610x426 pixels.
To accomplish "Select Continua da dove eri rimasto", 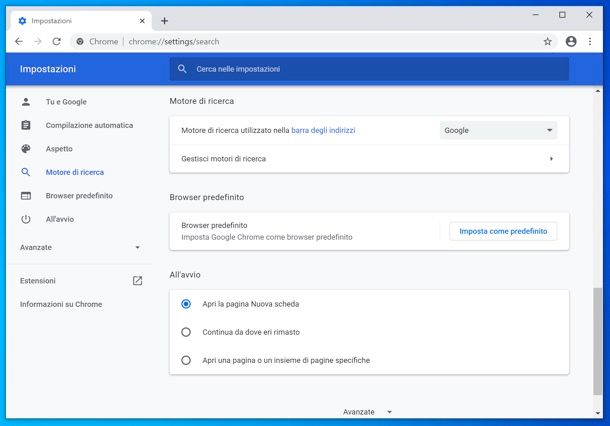I will [186, 332].
